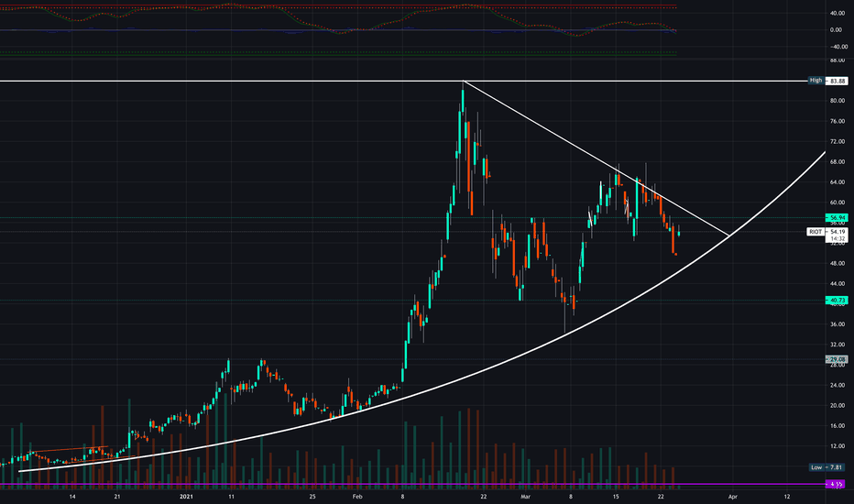Click the 80.00 price scale value
The image size is (854, 504).
pyautogui.click(x=838, y=101)
